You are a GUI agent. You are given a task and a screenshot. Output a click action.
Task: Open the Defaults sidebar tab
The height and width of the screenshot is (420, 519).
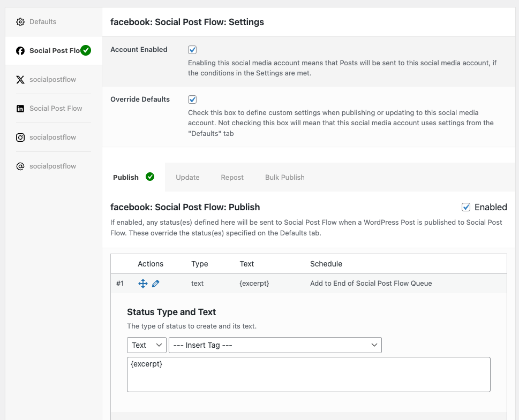coord(54,22)
